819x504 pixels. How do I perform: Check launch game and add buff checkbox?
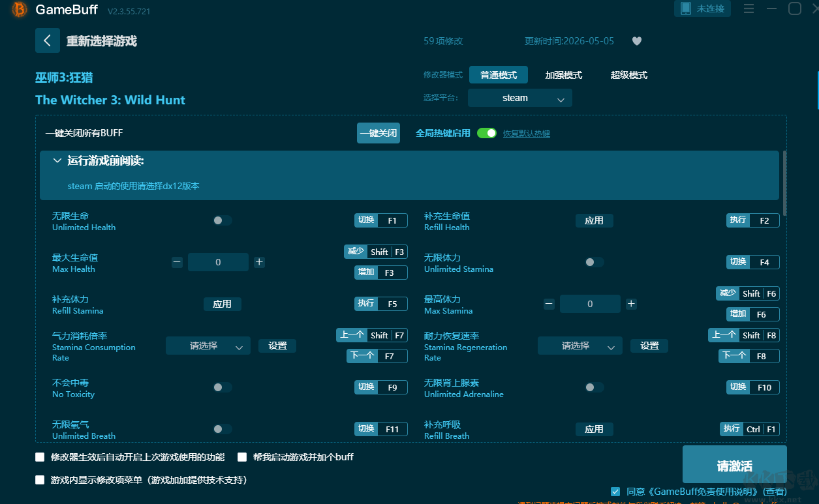point(242,457)
